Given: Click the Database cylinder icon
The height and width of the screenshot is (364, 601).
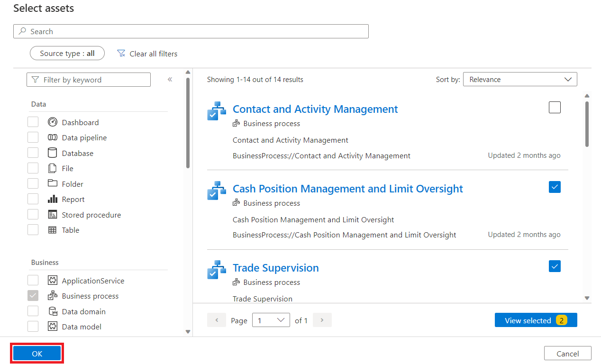Looking at the screenshot, I should [x=53, y=153].
